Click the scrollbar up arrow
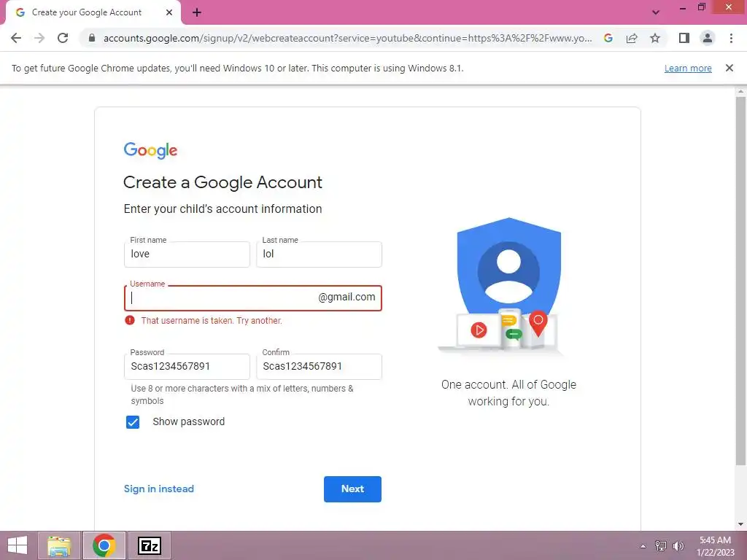747x560 pixels. pyautogui.click(x=740, y=91)
